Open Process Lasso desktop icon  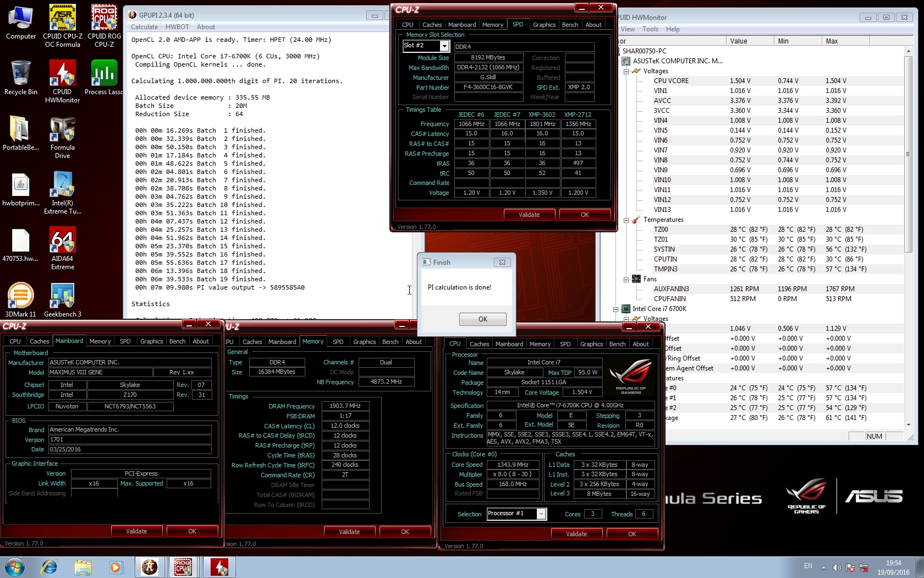pos(104,78)
